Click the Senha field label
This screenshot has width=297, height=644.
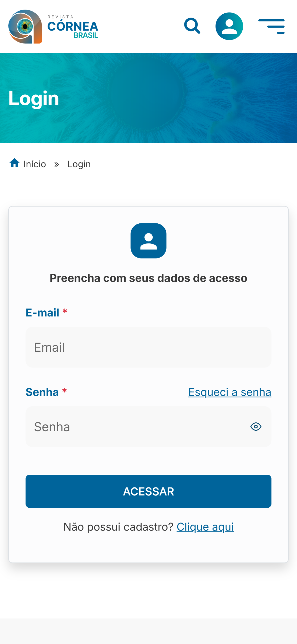pos(42,392)
